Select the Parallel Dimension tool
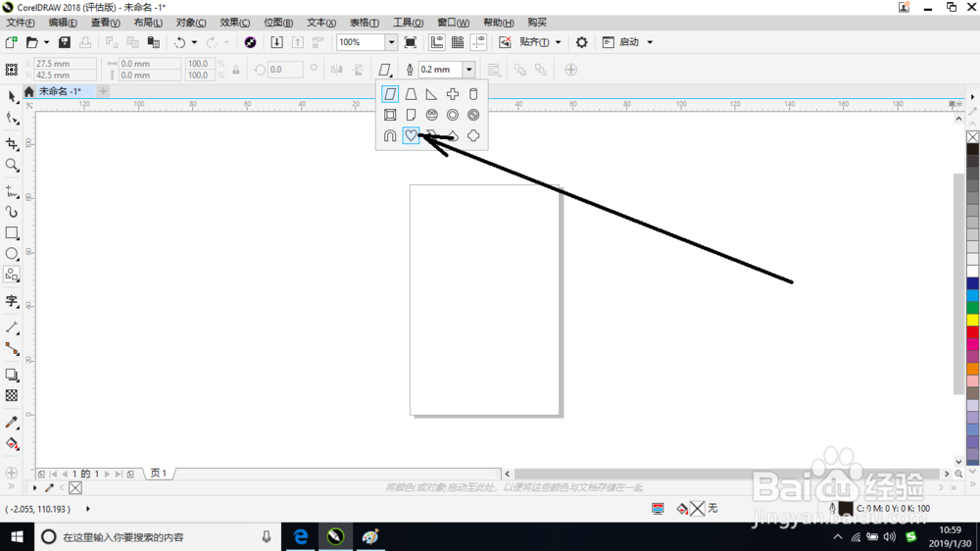The width and height of the screenshot is (980, 551). [x=11, y=327]
